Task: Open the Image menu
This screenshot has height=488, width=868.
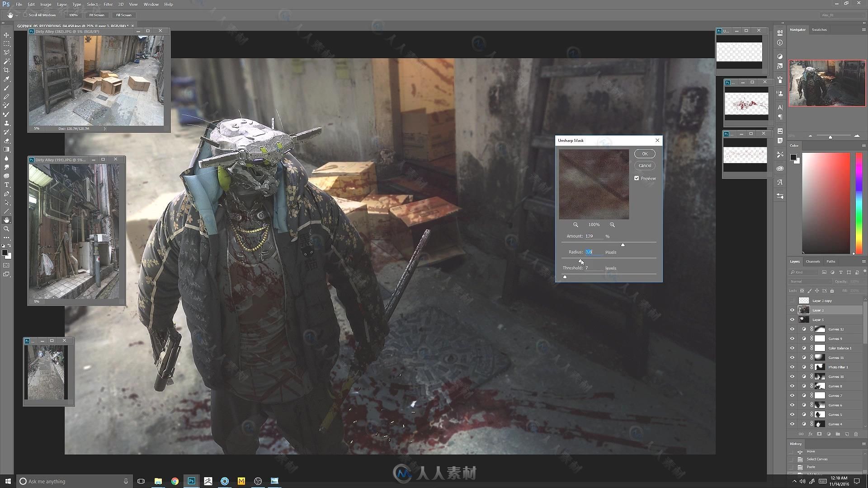Action: 46,4
